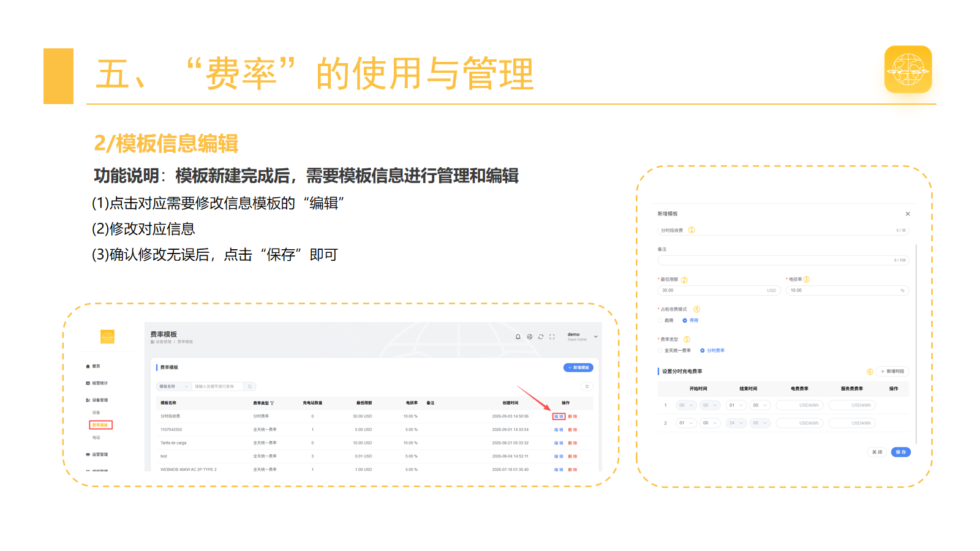Screen dimensions: 980x551
Task: Click the 费率类型 column filter icon
Action: (x=272, y=403)
